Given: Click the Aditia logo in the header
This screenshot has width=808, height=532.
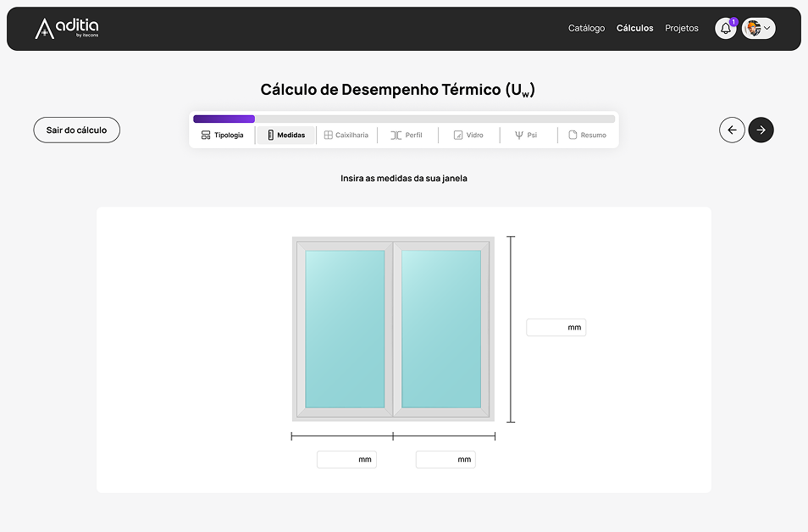Looking at the screenshot, I should 67,29.
